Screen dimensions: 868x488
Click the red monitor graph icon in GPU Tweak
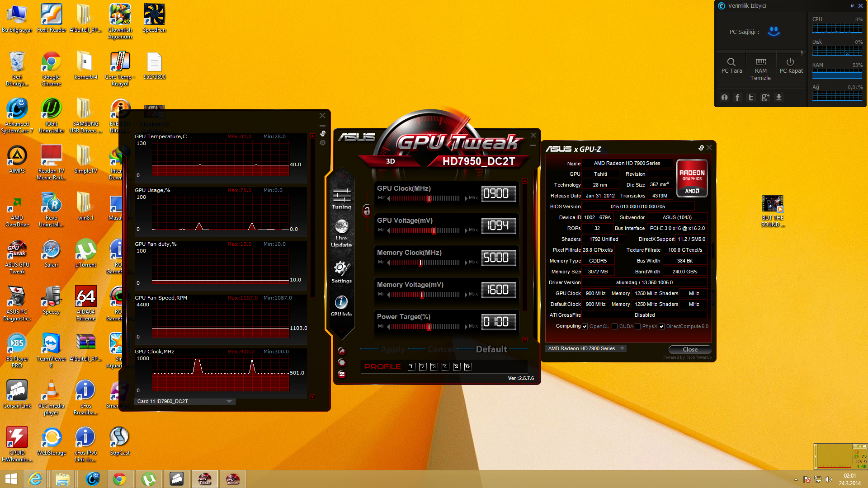(x=342, y=374)
